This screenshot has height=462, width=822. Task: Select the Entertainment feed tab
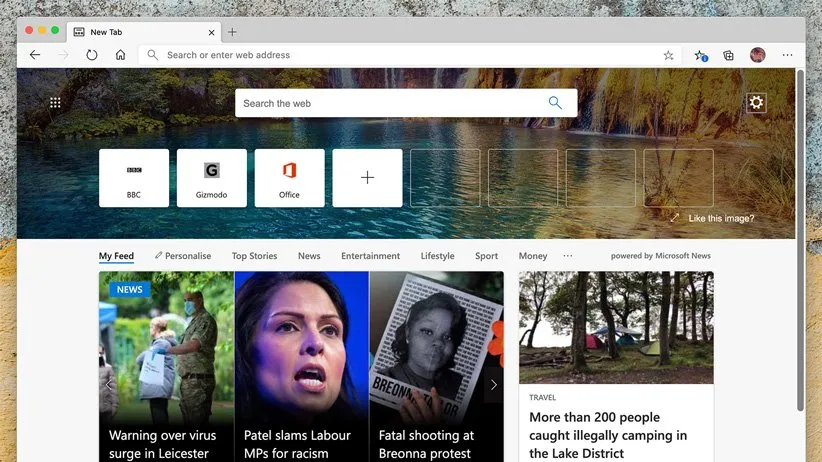(x=370, y=256)
